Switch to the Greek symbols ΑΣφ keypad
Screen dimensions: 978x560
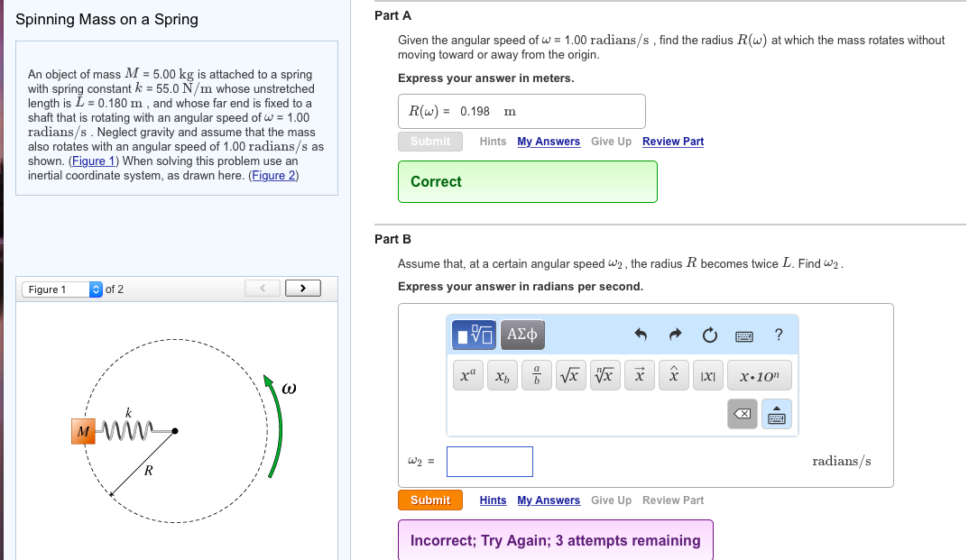click(x=521, y=335)
